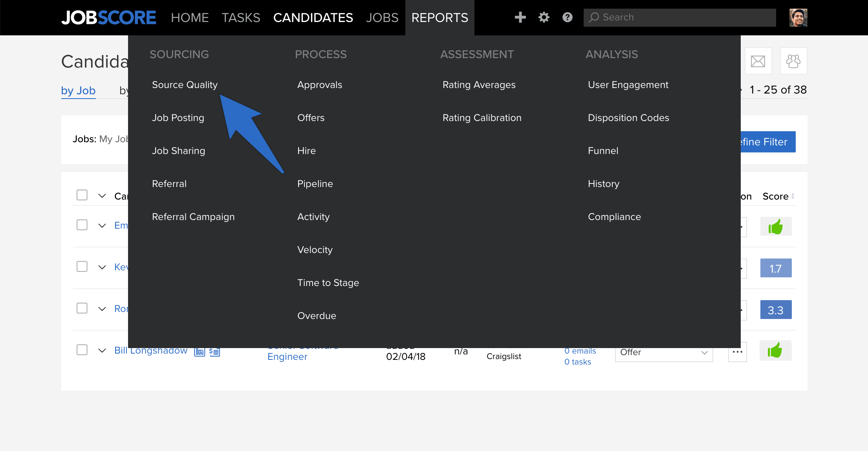868x451 pixels.
Task: Open Bill Longshadow's LinkedIn icon
Action: [x=200, y=352]
